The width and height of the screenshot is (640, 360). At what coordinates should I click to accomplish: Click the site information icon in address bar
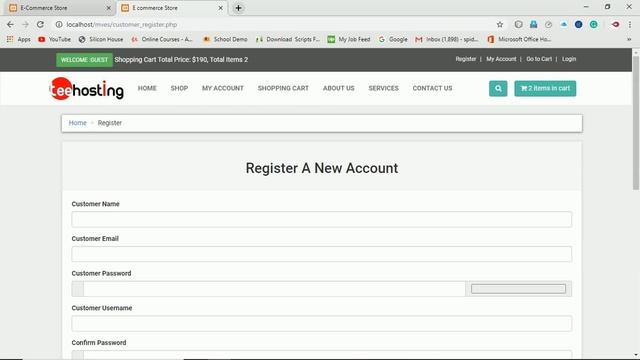coord(59,24)
